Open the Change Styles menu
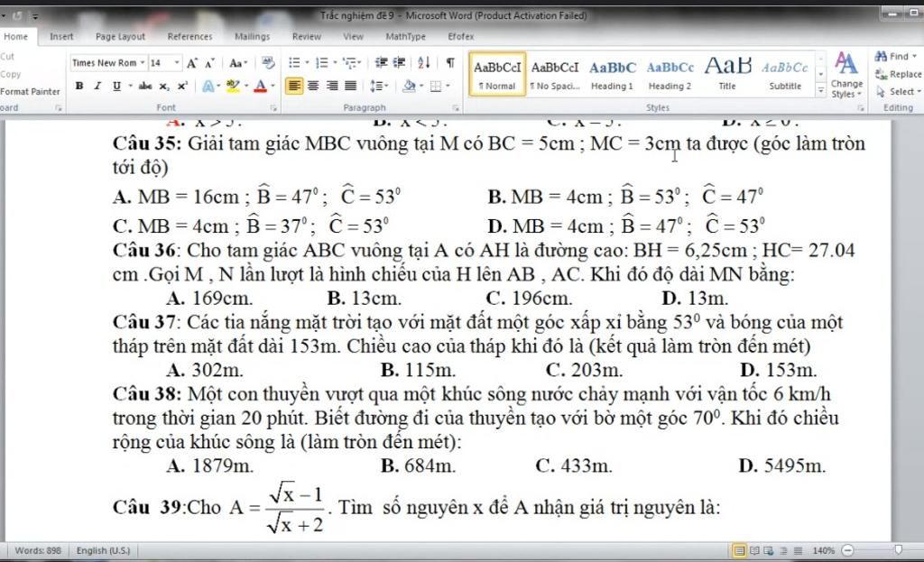Screen dimensions: 924x562 (x=846, y=76)
